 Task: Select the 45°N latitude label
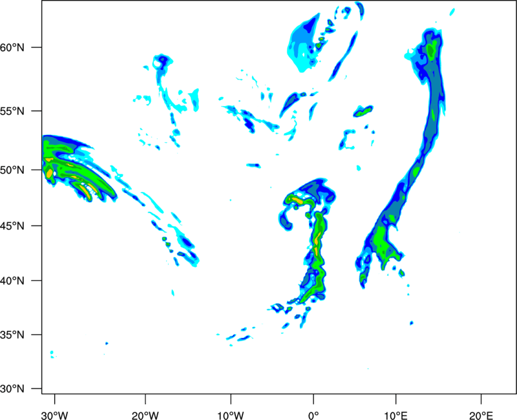coord(12,226)
